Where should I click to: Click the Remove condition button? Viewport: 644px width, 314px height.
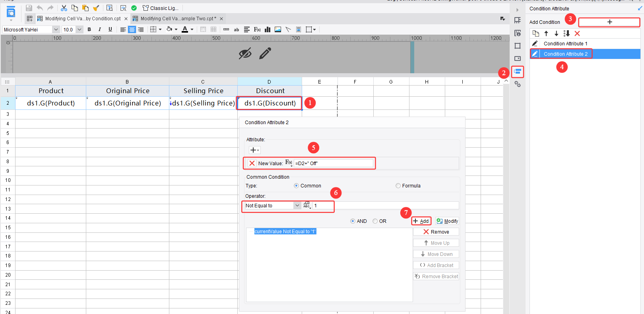click(436, 232)
